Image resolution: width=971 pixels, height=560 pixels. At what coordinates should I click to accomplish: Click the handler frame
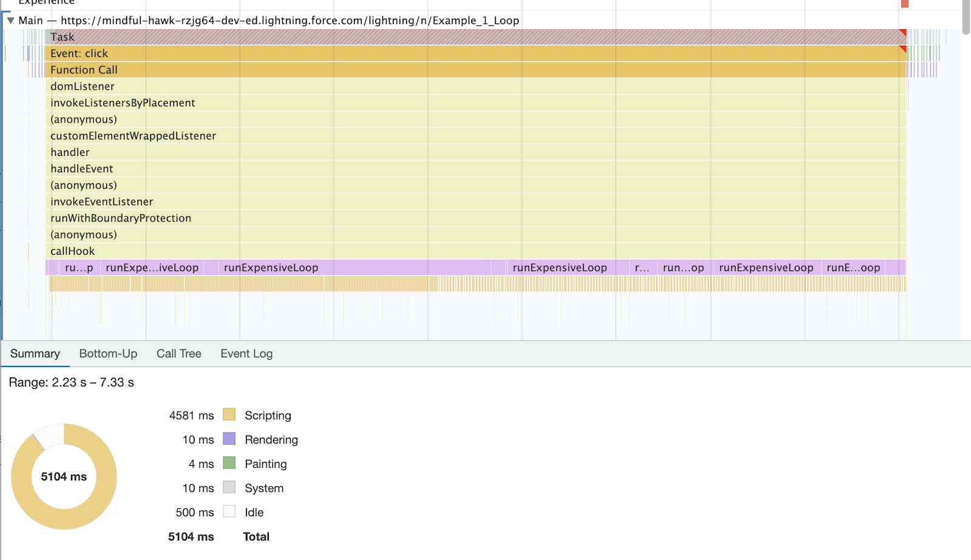tap(475, 152)
